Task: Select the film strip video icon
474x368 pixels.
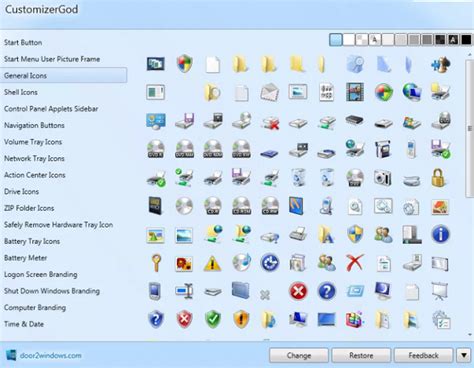Action: tap(355, 92)
